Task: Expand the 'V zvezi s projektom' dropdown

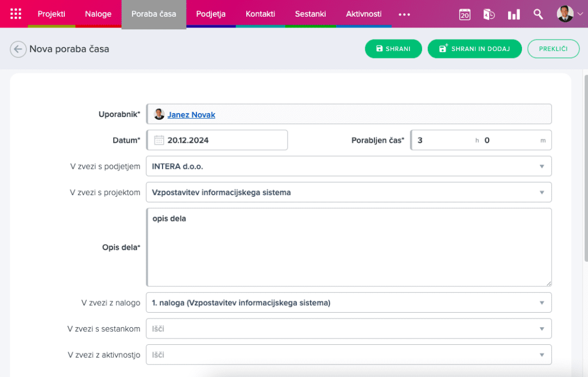Action: pyautogui.click(x=541, y=193)
